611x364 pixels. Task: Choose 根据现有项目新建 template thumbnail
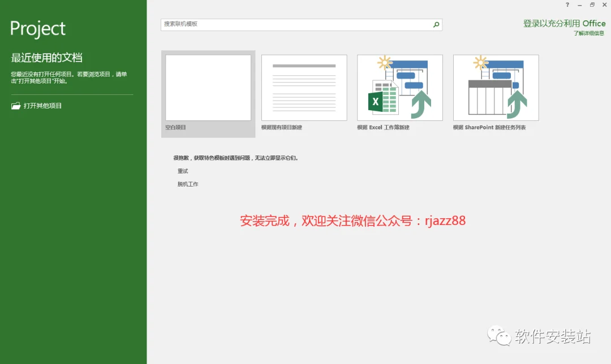[304, 88]
